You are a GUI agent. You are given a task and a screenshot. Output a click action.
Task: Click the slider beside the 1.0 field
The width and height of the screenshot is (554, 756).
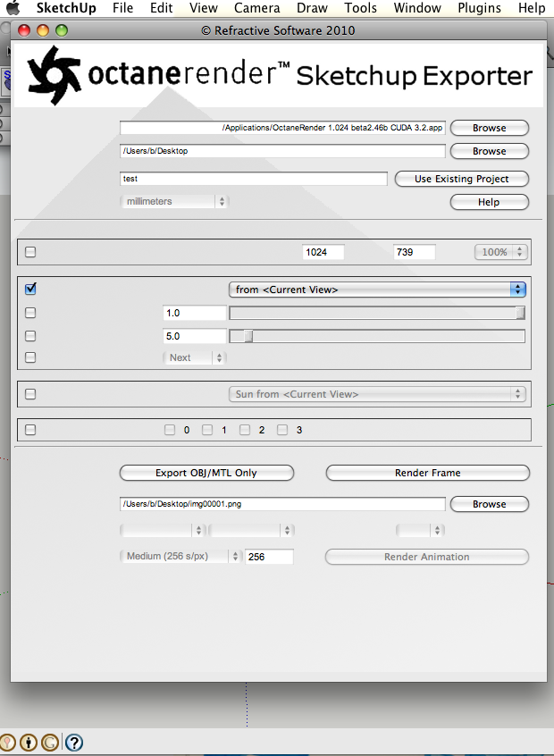coord(377,313)
